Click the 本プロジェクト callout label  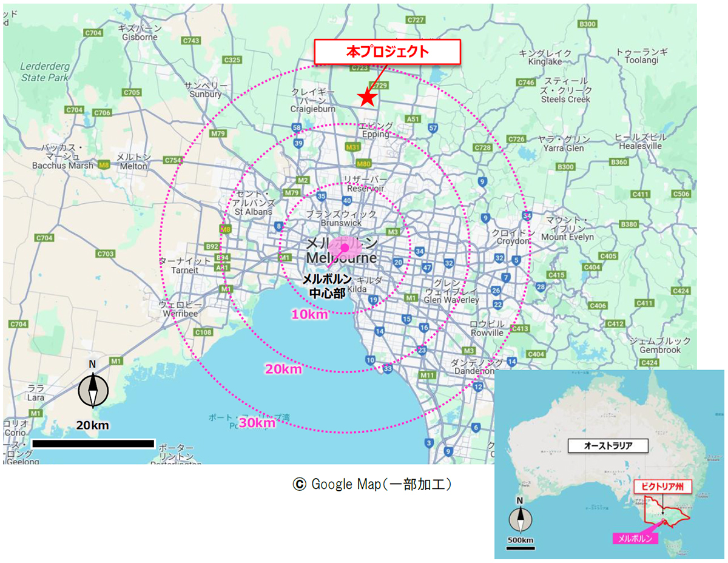pos(387,52)
